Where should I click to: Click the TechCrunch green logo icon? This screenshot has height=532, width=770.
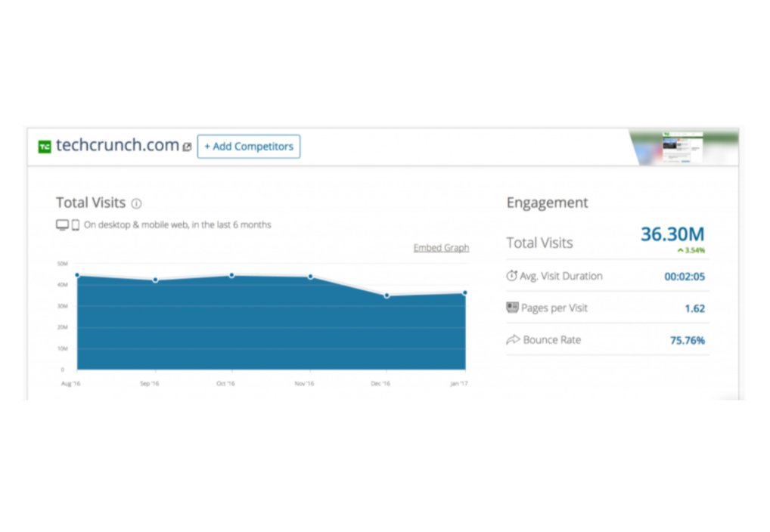[45, 147]
